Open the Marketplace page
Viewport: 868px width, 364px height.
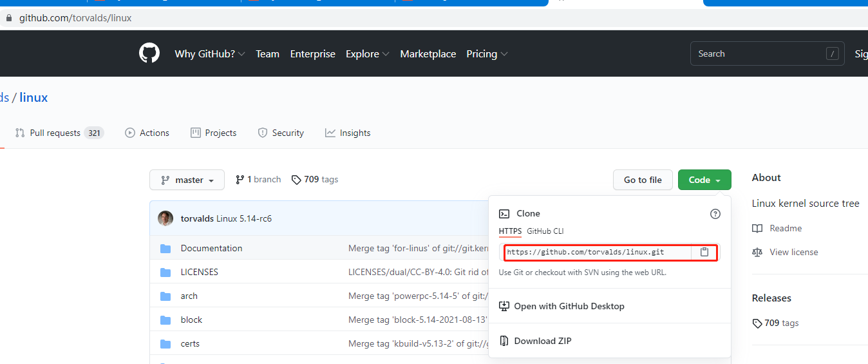(428, 54)
